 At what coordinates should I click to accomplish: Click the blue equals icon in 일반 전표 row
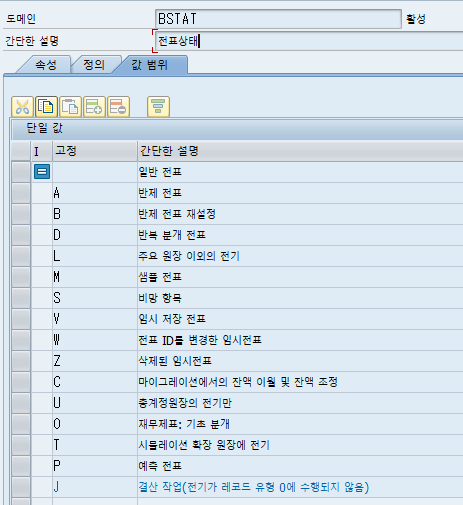pos(42,172)
